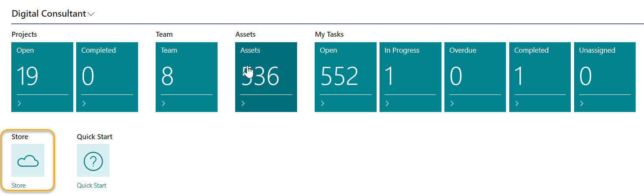Open the Overdue tasks tile
The height and width of the screenshot is (196, 644).
pyautogui.click(x=475, y=77)
